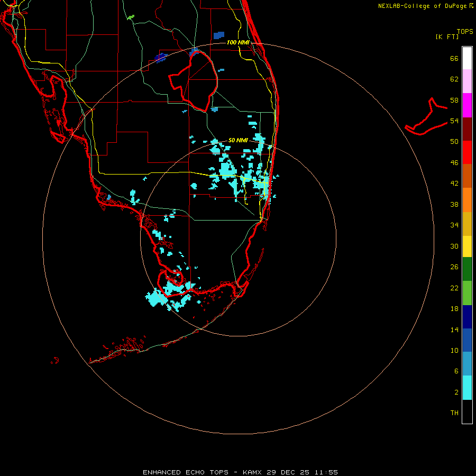Pick the navy blue legend swatch
This screenshot has width=476, height=476.
coord(467,317)
